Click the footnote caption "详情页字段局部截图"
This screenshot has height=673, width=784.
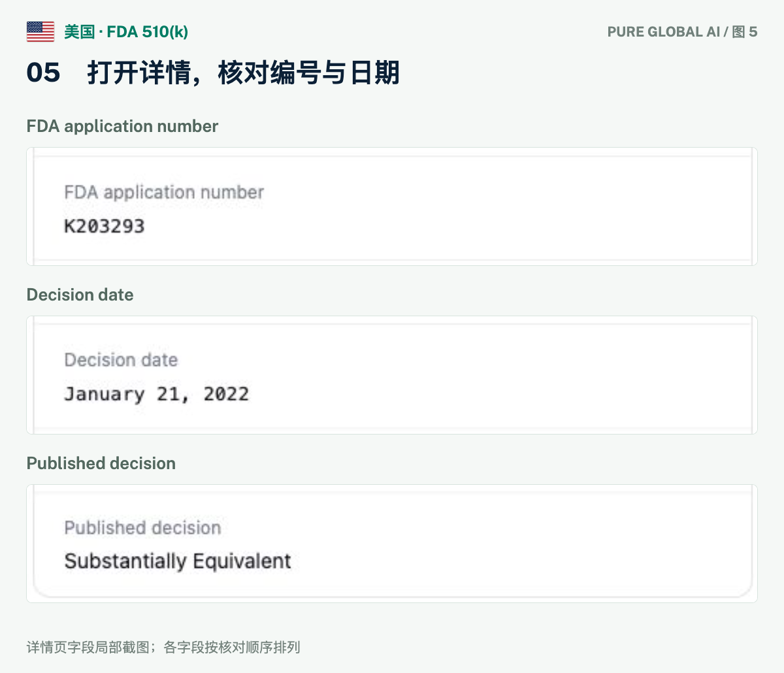coord(88,648)
